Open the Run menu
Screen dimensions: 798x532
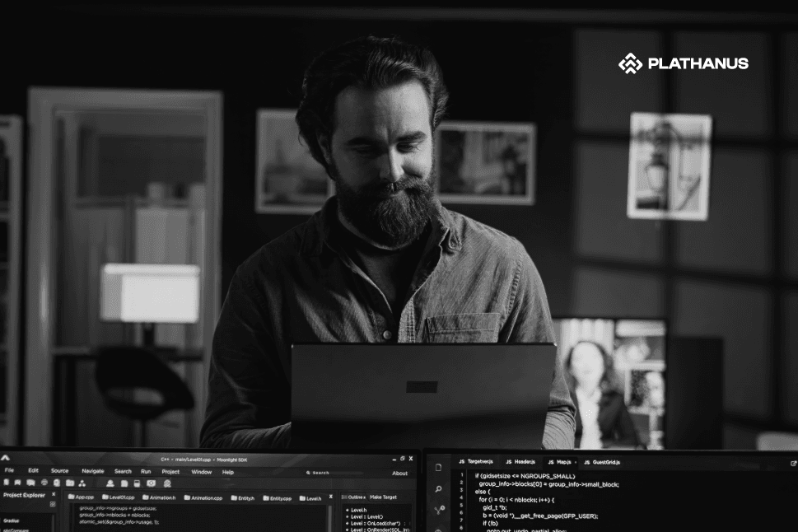[x=146, y=471]
